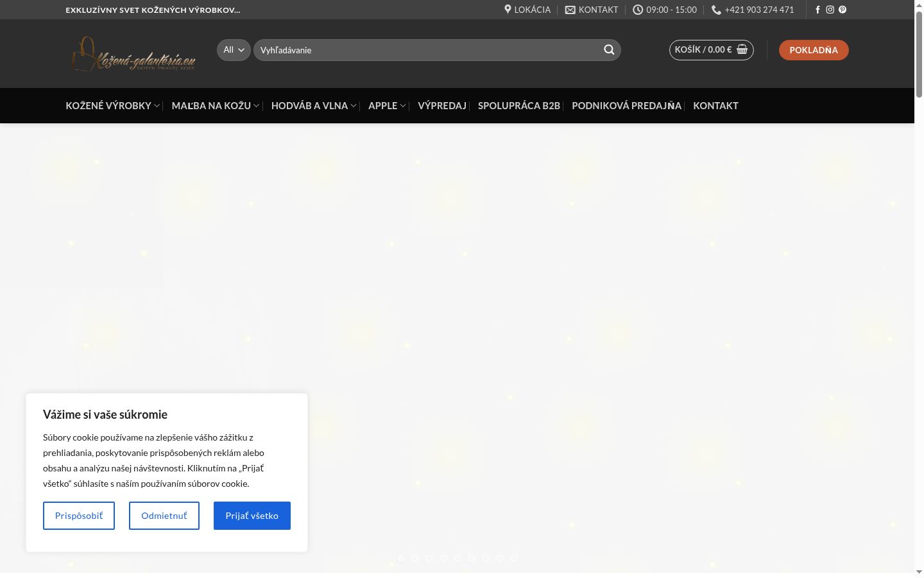The width and height of the screenshot is (924, 578).
Task: Select the last slider pagination dot
Action: 514,558
